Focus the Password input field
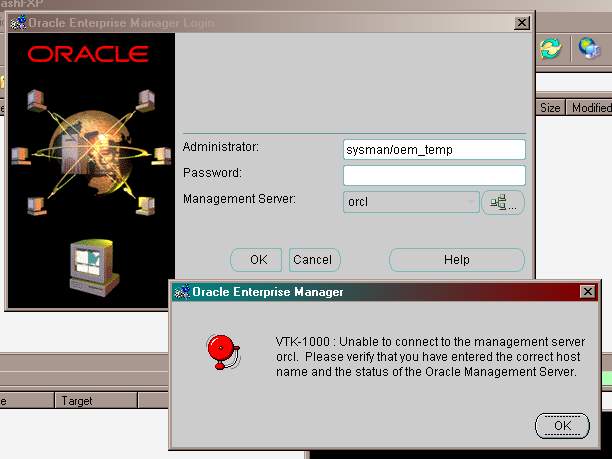The height and width of the screenshot is (459, 612). click(434, 175)
